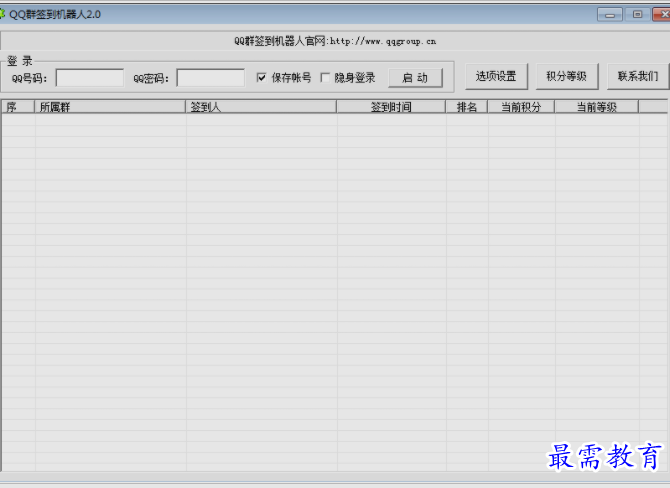Sort by the 所属群 column header
The image size is (670, 488).
coord(110,107)
